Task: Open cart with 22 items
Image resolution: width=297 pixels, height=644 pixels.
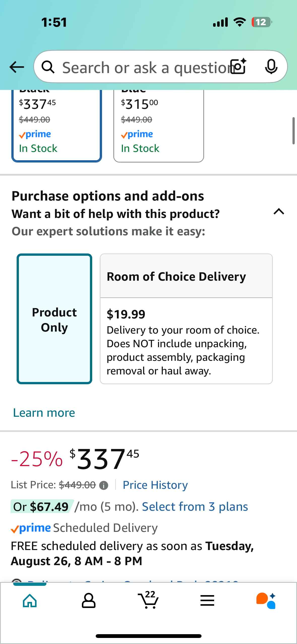Action: 148,600
